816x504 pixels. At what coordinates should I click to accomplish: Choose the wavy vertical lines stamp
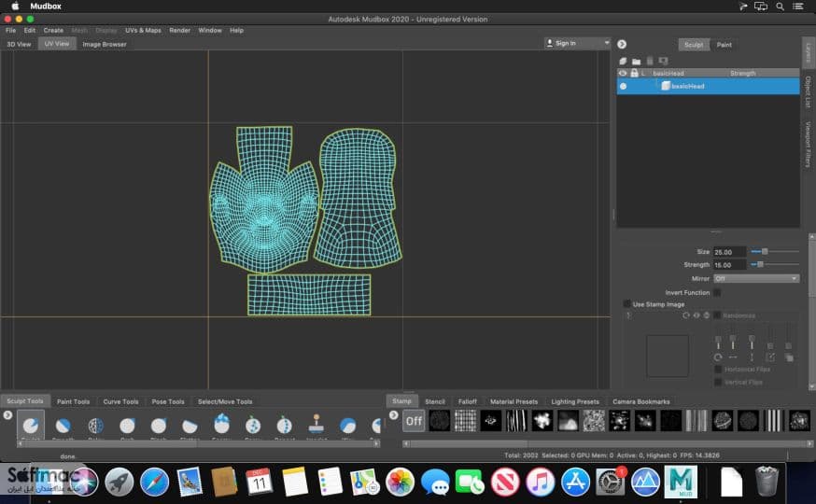(516, 420)
